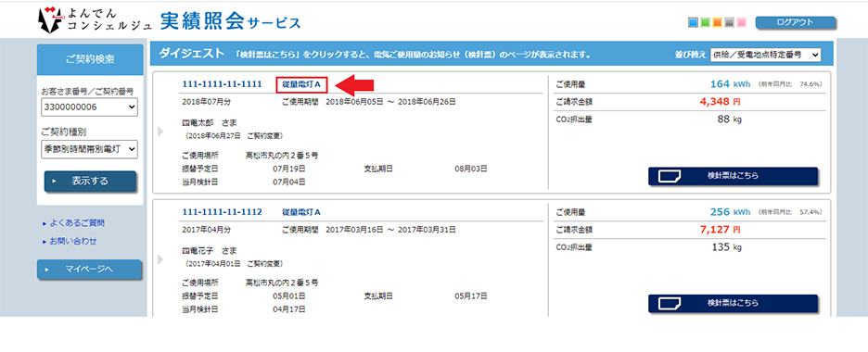Image resolution: width=868 pixels, height=352 pixels.
Task: Expand the 四電花子 contract row triangle
Action: 161,259
